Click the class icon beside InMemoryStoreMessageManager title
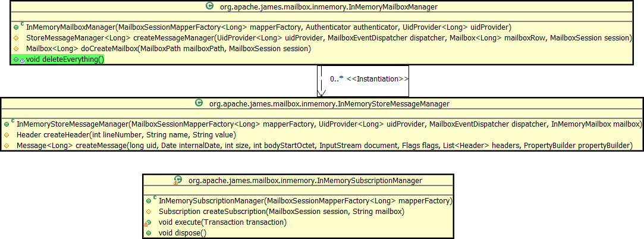The image size is (644, 239). click(199, 103)
